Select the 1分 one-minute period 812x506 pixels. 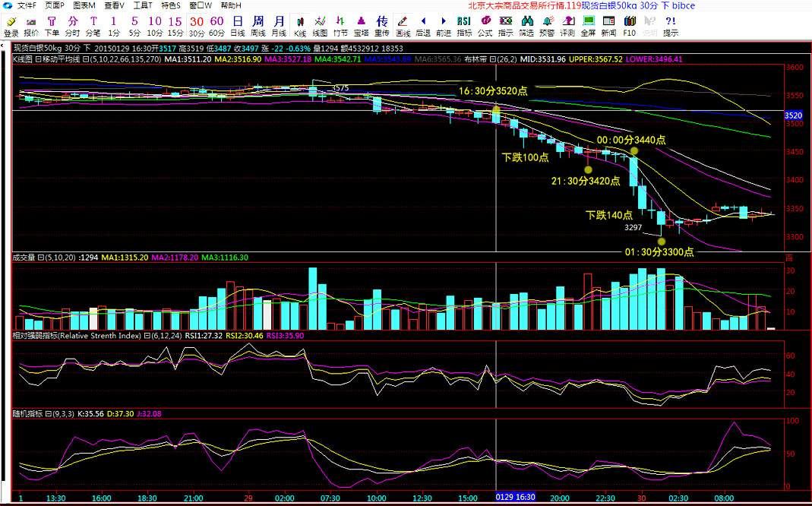114,27
